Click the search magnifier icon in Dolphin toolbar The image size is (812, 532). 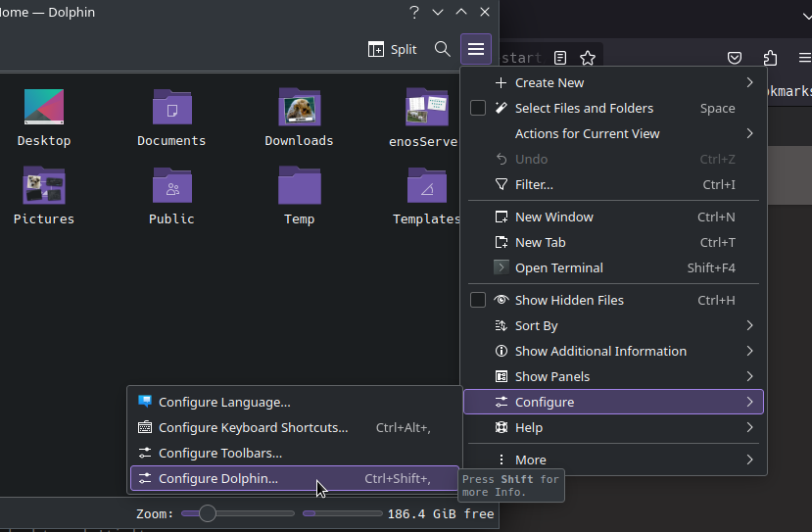(x=443, y=49)
